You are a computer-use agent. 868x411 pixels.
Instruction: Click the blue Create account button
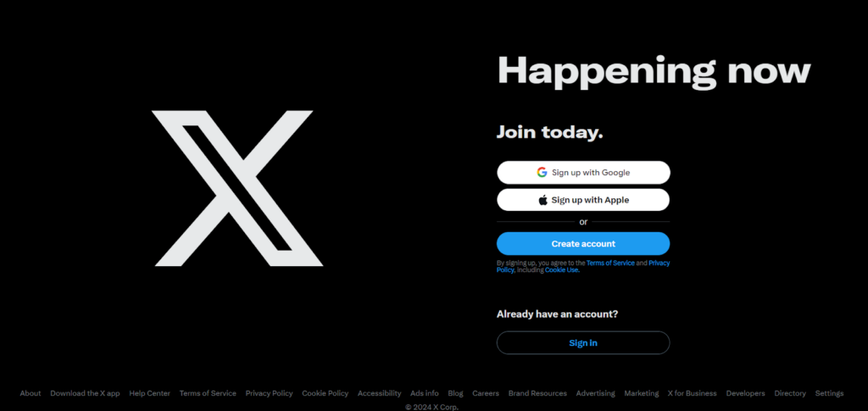pyautogui.click(x=583, y=244)
